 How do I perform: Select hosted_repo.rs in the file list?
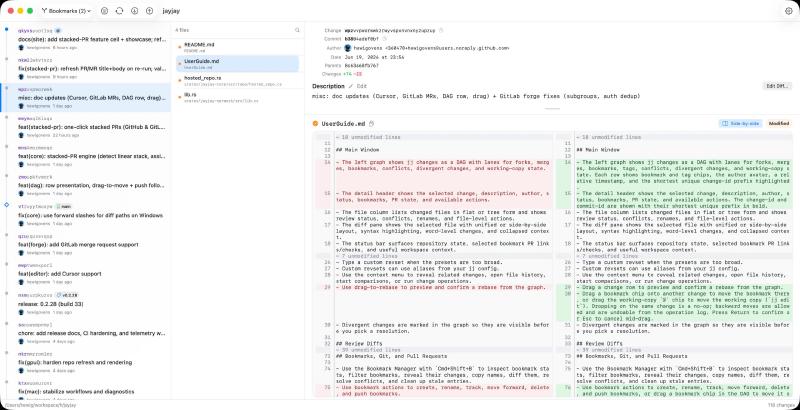237,80
